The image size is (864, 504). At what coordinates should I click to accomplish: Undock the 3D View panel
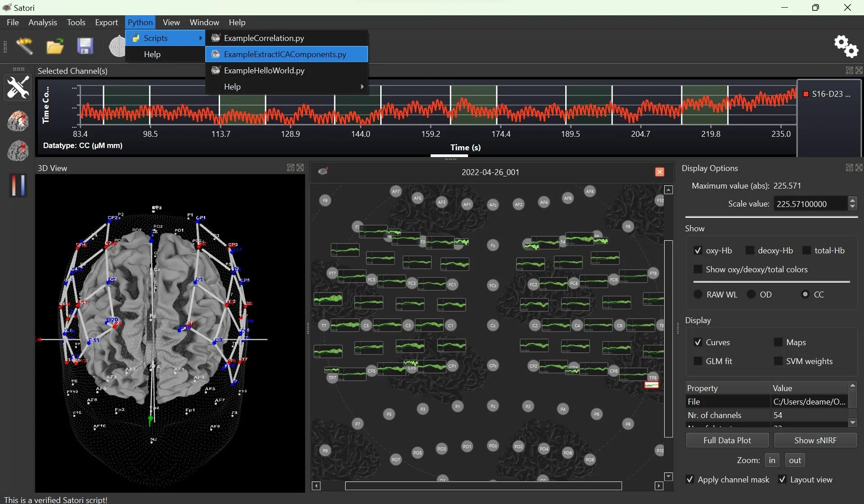click(291, 168)
